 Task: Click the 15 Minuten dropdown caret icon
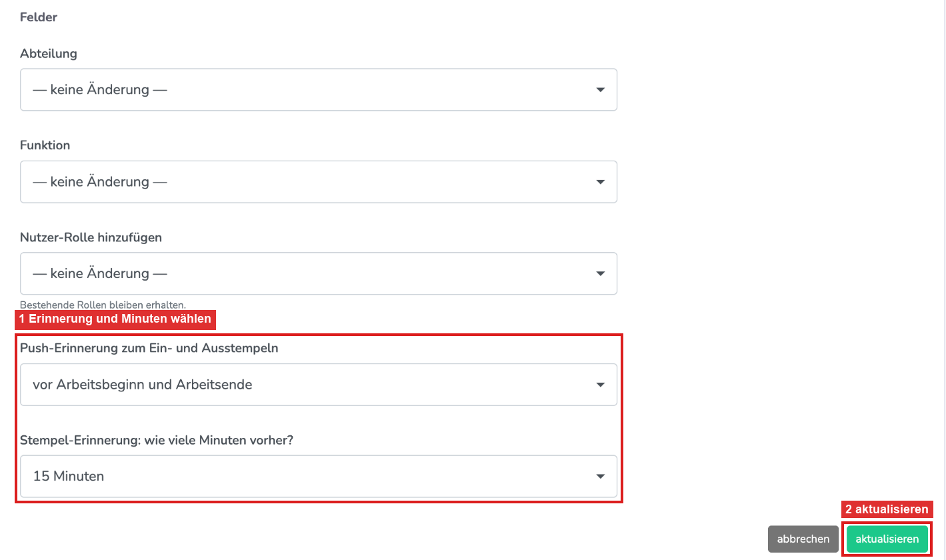600,477
